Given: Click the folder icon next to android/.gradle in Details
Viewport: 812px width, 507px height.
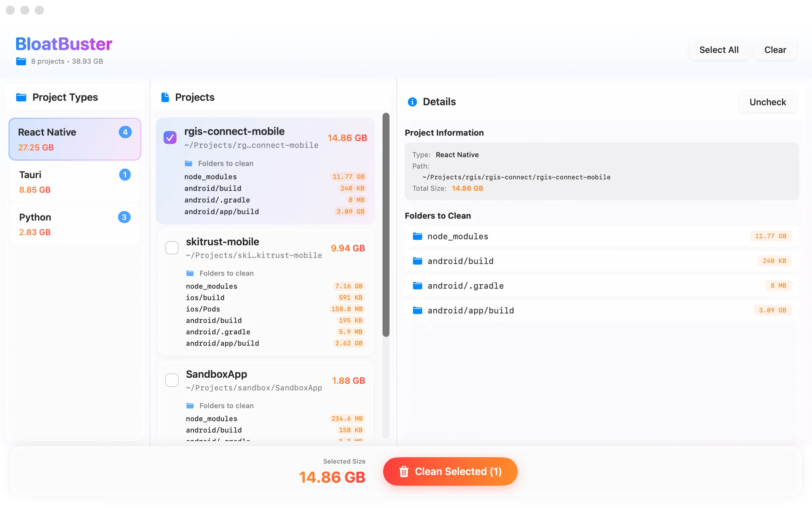Looking at the screenshot, I should point(417,286).
